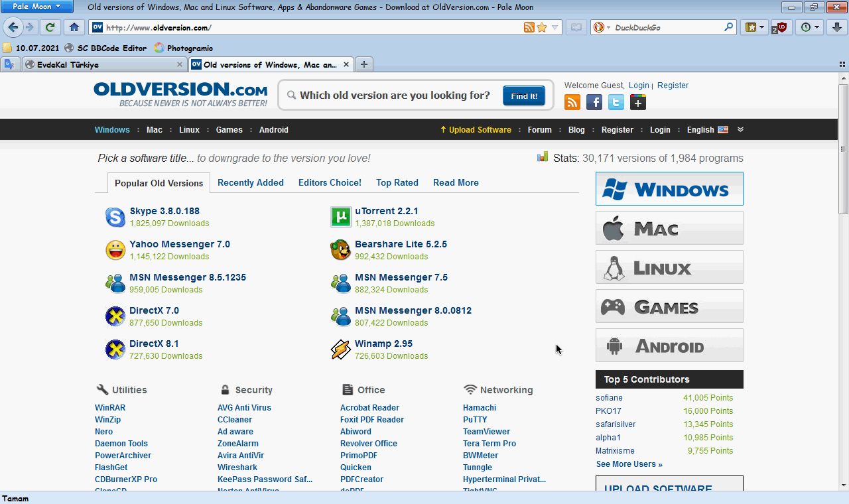The image size is (849, 504).
Task: Reload the current page
Action: (50, 27)
